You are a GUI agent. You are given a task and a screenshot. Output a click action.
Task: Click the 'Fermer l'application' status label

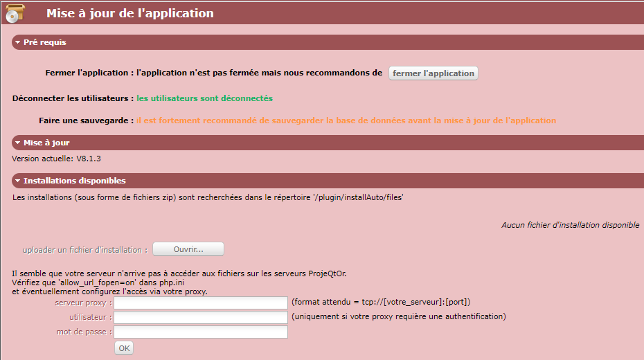coord(89,73)
